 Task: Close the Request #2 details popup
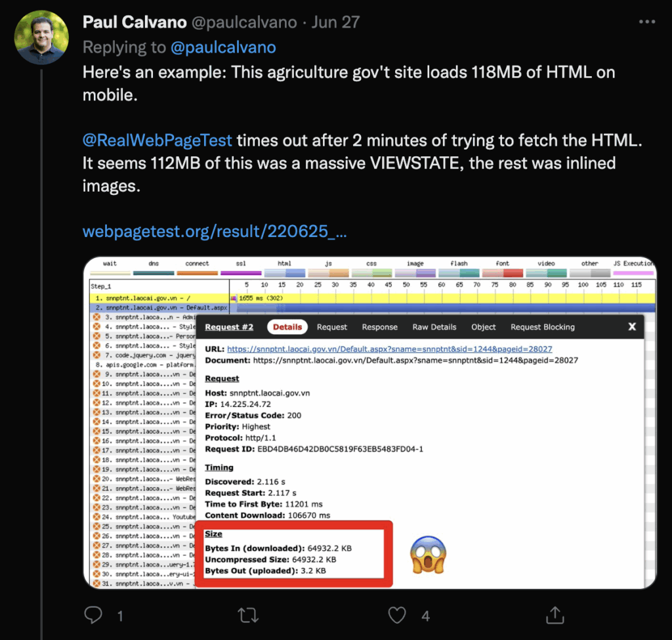click(632, 326)
